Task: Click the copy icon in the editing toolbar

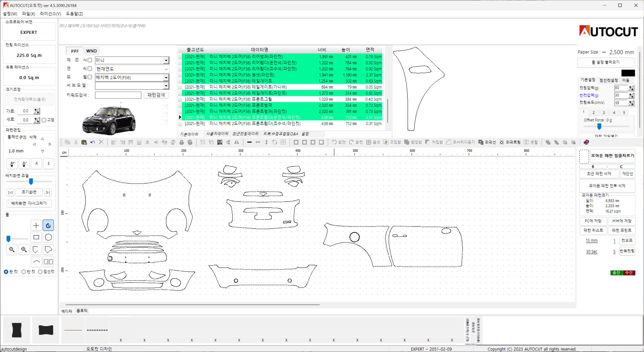Action: (67, 142)
